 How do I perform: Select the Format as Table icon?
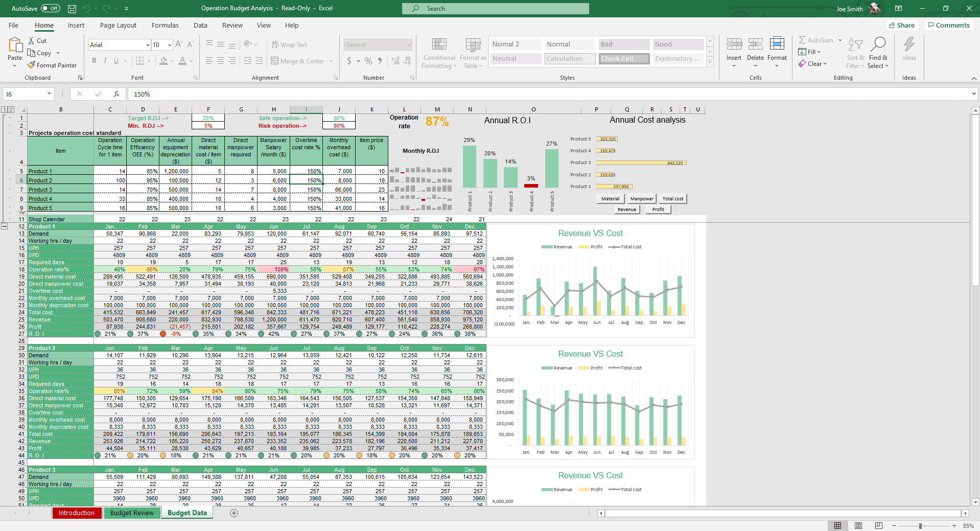coord(472,53)
